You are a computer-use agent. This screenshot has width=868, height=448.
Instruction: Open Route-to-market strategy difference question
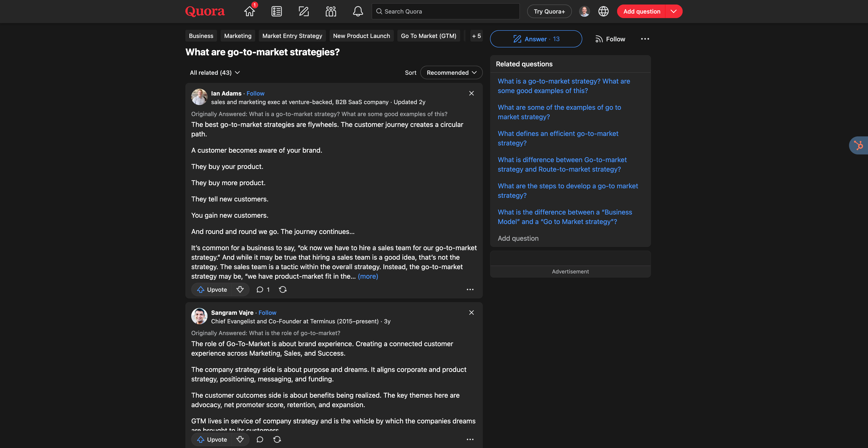(x=562, y=165)
